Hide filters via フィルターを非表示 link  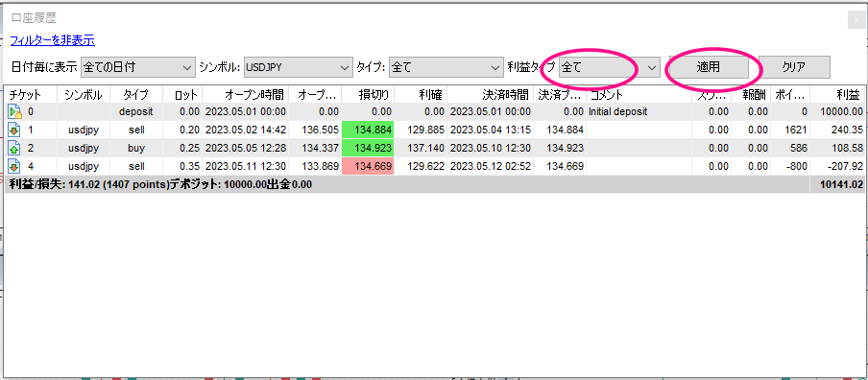pyautogui.click(x=53, y=40)
